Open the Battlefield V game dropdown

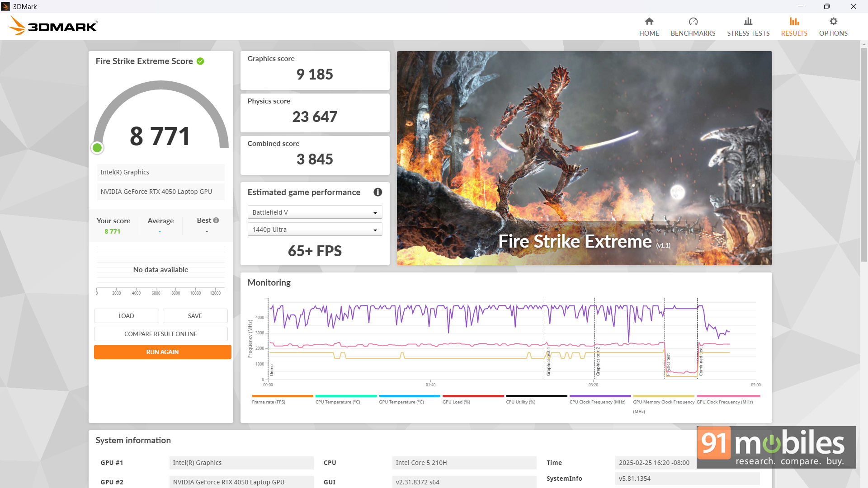pos(315,212)
